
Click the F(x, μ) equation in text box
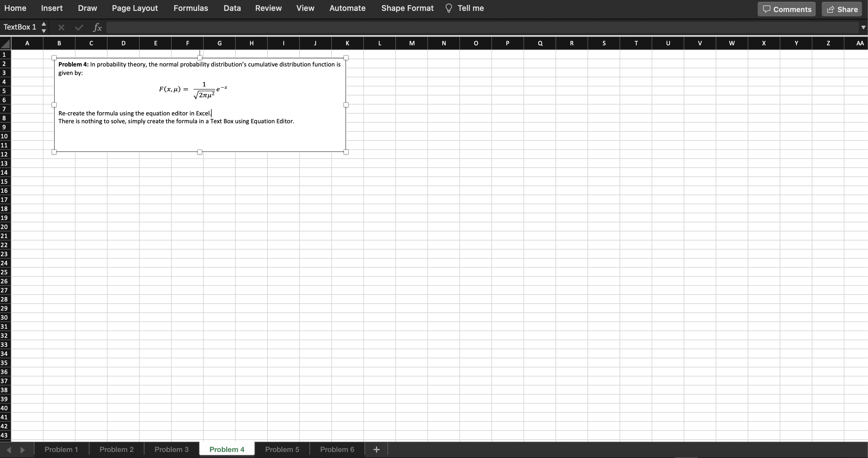[x=193, y=90]
